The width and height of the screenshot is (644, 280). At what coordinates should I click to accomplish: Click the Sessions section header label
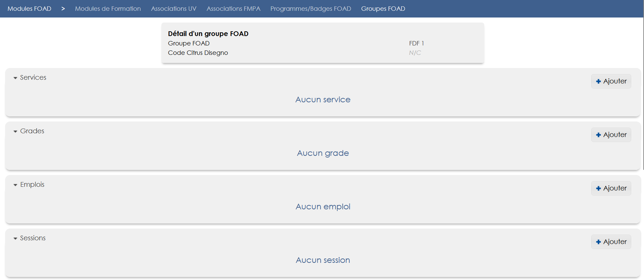(33, 238)
